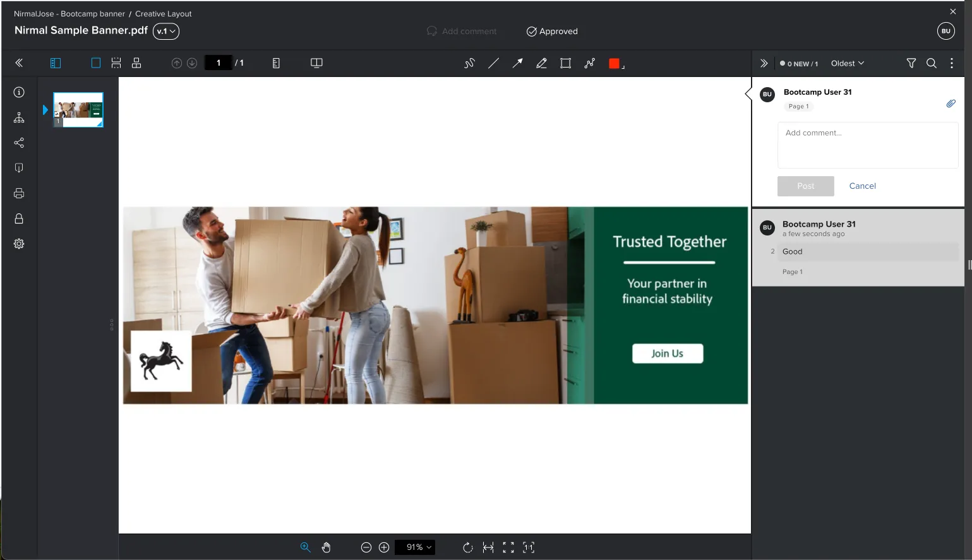The width and height of the screenshot is (972, 560).
Task: Open the BU user avatar menu
Action: pyautogui.click(x=946, y=31)
